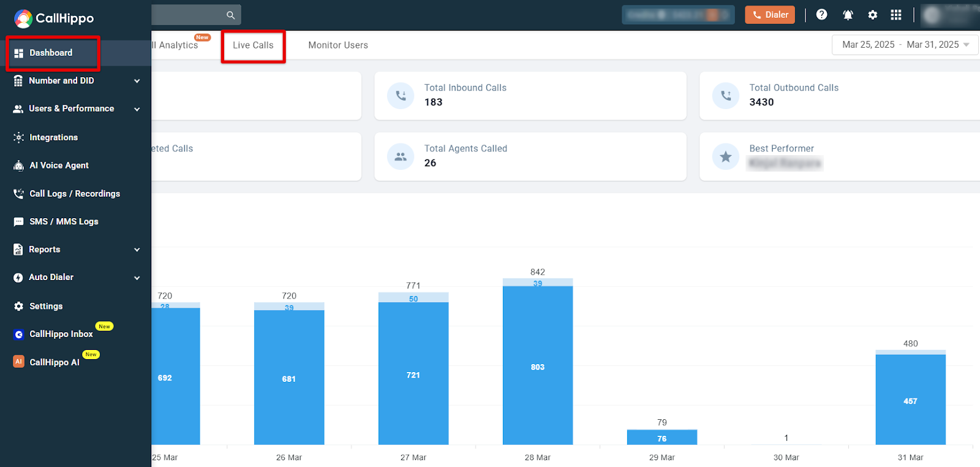
Task: Open Call Logs / Recordings
Action: point(75,194)
